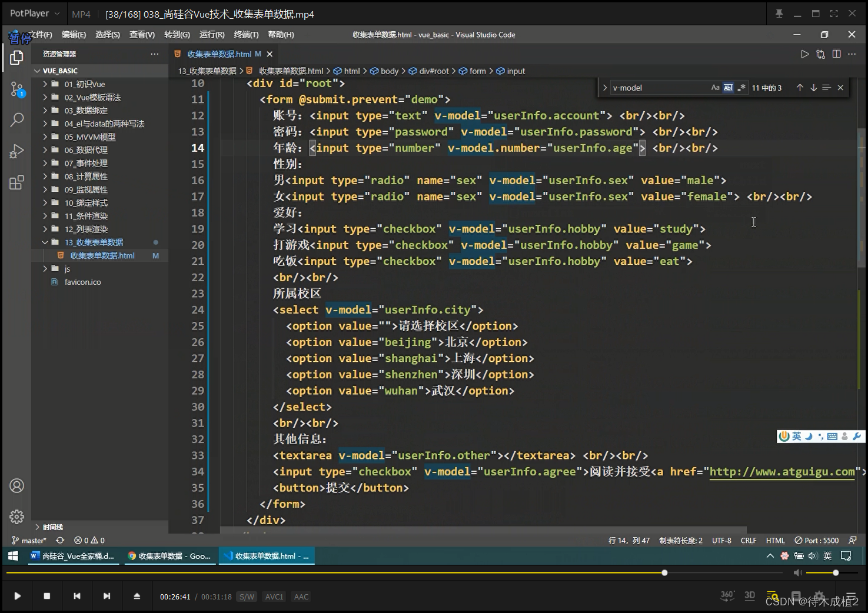This screenshot has height=613, width=868.
Task: Open the Search view in activity bar
Action: pos(16,120)
